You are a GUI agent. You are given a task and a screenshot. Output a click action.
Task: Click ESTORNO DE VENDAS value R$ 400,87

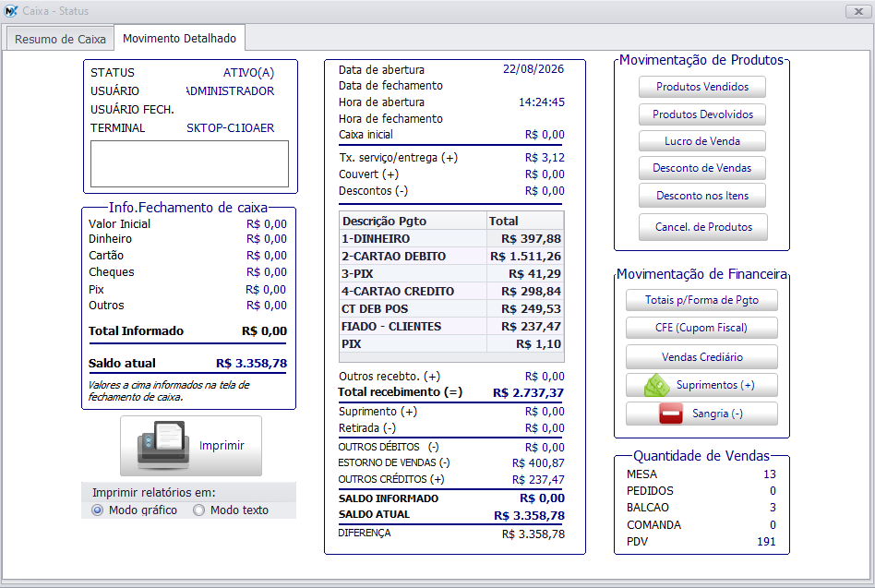click(538, 463)
